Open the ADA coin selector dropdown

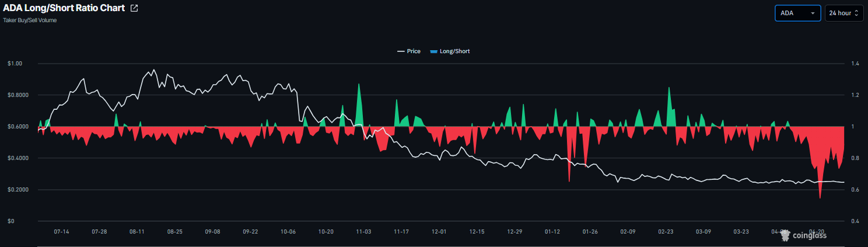pyautogui.click(x=797, y=13)
